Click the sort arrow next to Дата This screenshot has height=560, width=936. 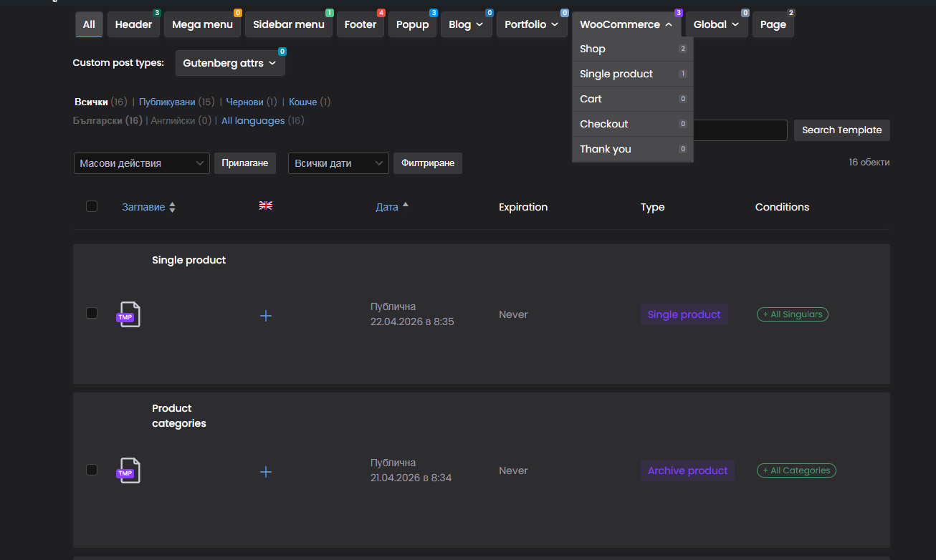point(405,206)
